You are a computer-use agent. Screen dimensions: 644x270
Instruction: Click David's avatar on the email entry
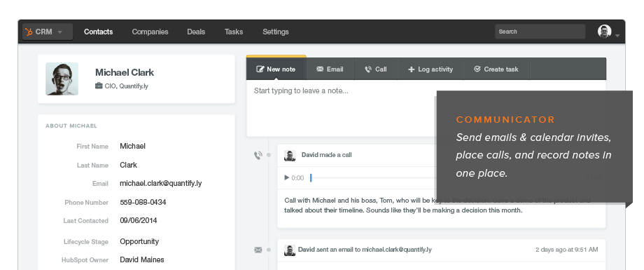tap(290, 250)
